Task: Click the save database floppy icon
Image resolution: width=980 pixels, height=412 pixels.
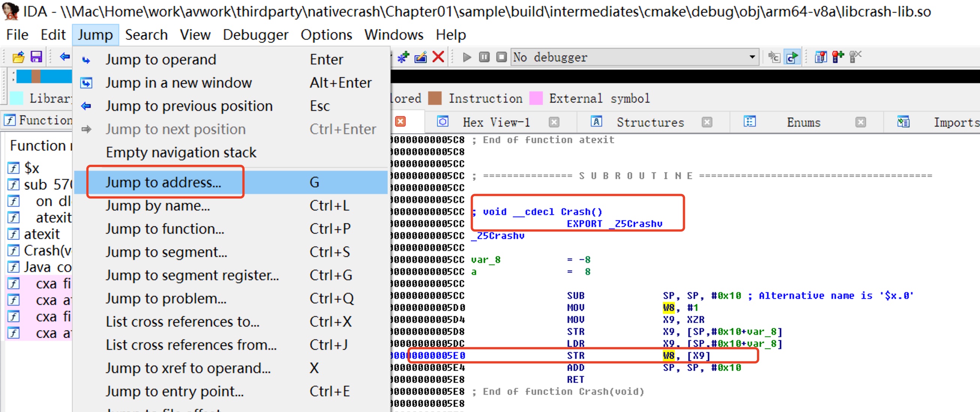Action: (x=36, y=57)
